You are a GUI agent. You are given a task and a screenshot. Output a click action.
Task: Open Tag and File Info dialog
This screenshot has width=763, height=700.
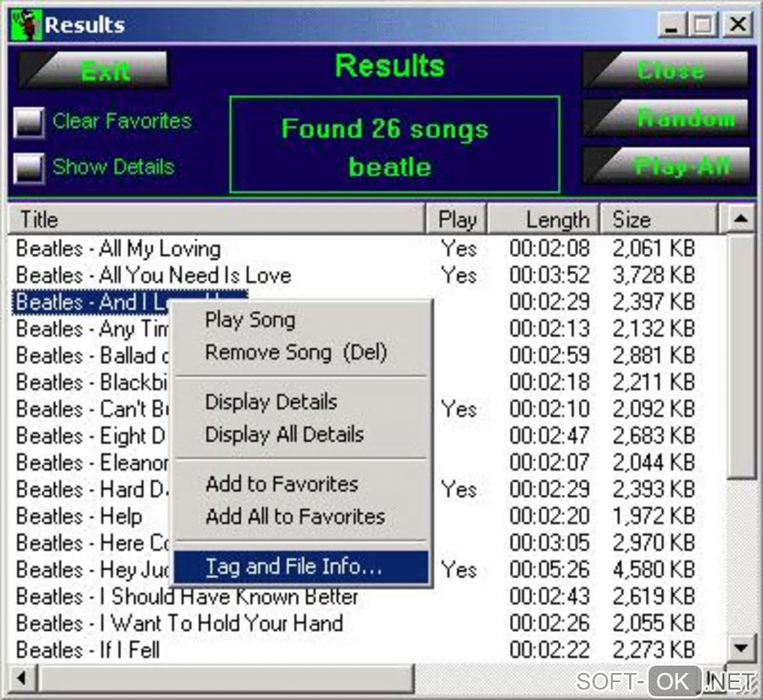click(301, 567)
